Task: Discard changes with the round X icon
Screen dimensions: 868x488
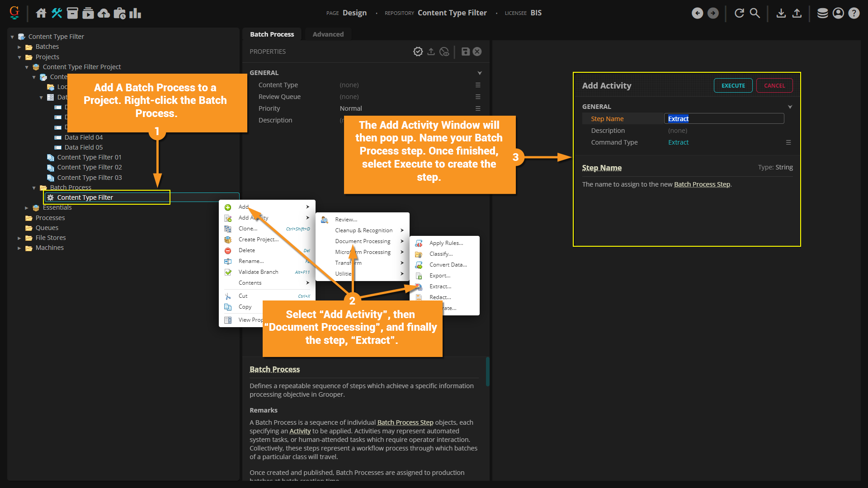Action: click(477, 52)
